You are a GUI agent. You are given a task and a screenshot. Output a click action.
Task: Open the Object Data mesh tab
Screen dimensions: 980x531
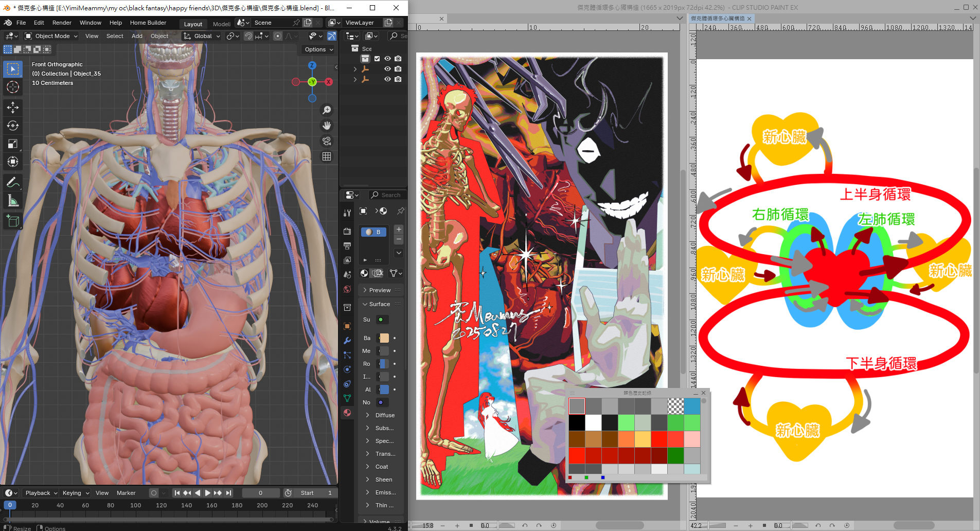pyautogui.click(x=347, y=398)
